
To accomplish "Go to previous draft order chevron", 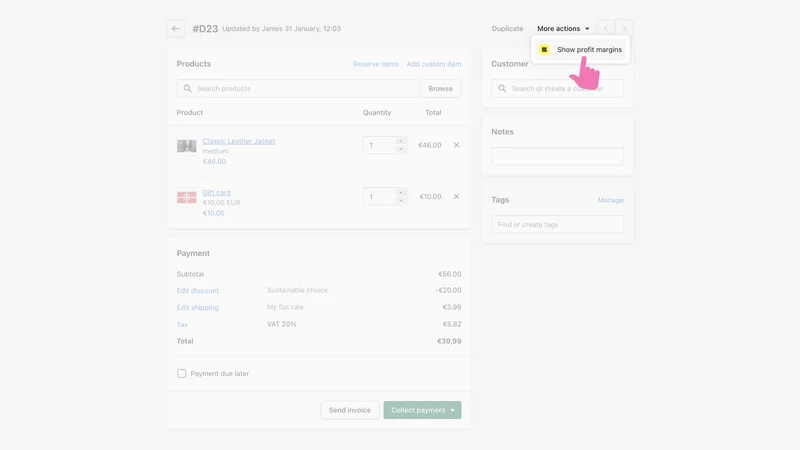I will click(x=606, y=29).
